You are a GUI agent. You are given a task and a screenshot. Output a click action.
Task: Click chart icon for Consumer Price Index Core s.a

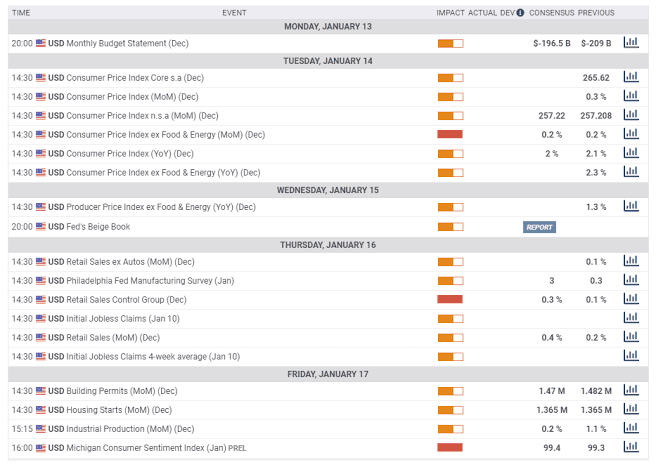(631, 77)
